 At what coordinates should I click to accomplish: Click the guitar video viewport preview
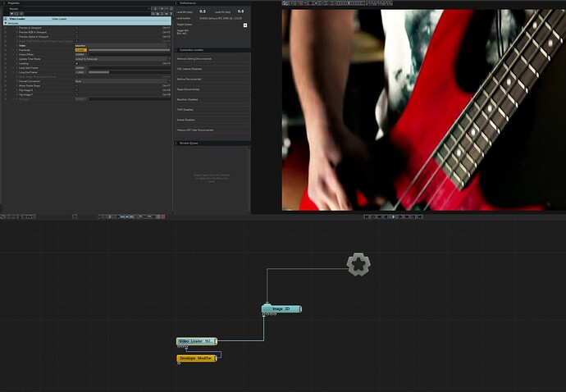tap(424, 110)
